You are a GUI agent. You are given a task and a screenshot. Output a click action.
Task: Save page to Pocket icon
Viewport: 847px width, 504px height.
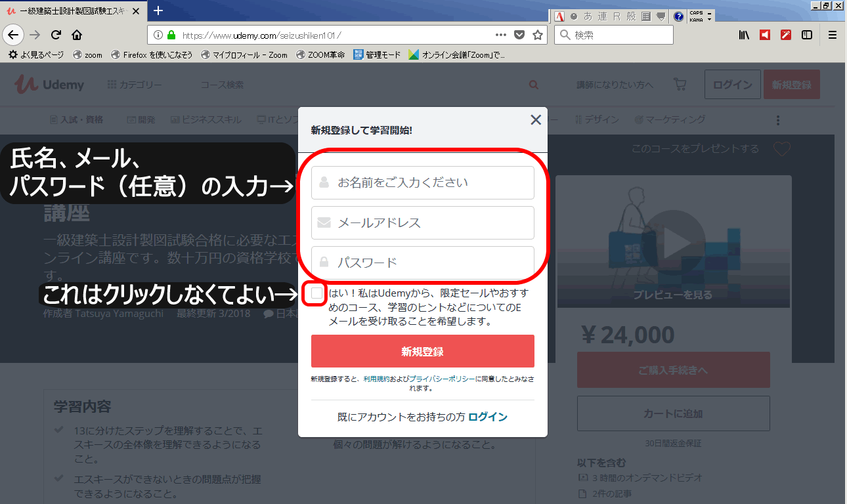(519, 35)
